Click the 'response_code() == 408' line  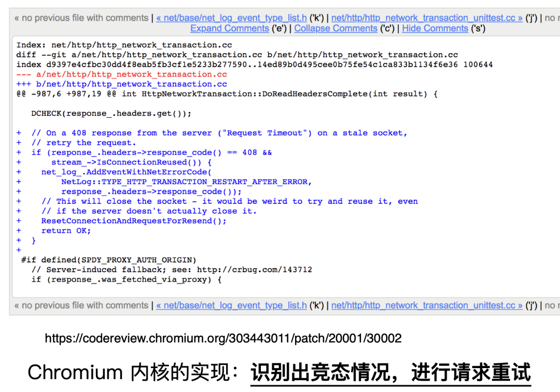click(144, 152)
